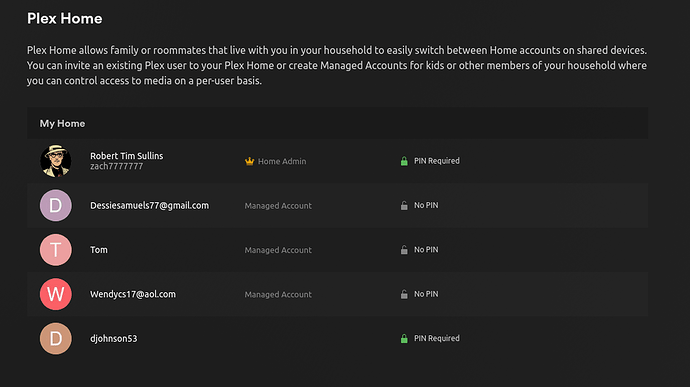The image size is (690, 387).
Task: Select the djohnson53 account name
Action: tap(114, 339)
